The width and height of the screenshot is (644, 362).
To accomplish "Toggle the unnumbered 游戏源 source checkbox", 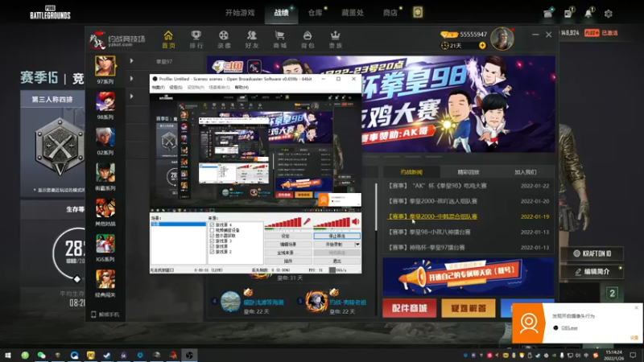I will pos(212,246).
